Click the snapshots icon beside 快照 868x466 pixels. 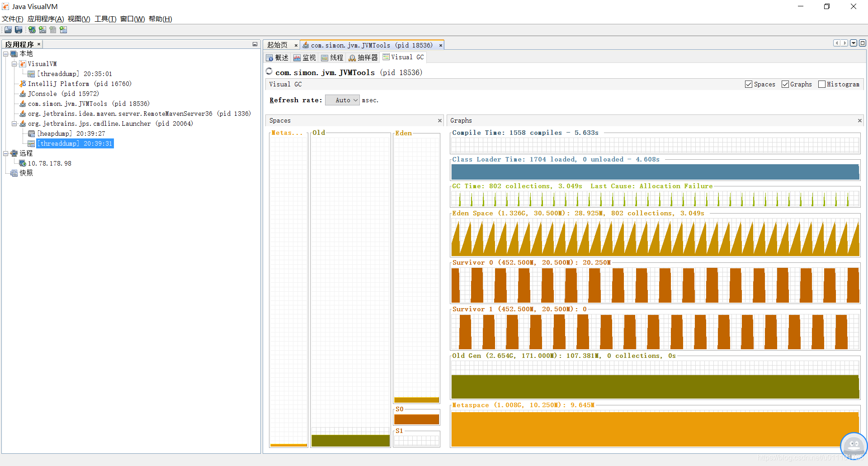coord(14,173)
